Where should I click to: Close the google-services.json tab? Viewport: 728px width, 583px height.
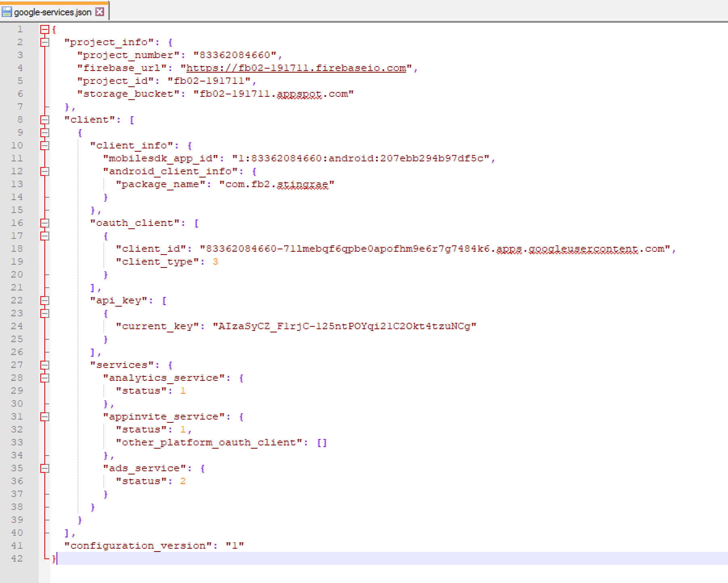100,12
